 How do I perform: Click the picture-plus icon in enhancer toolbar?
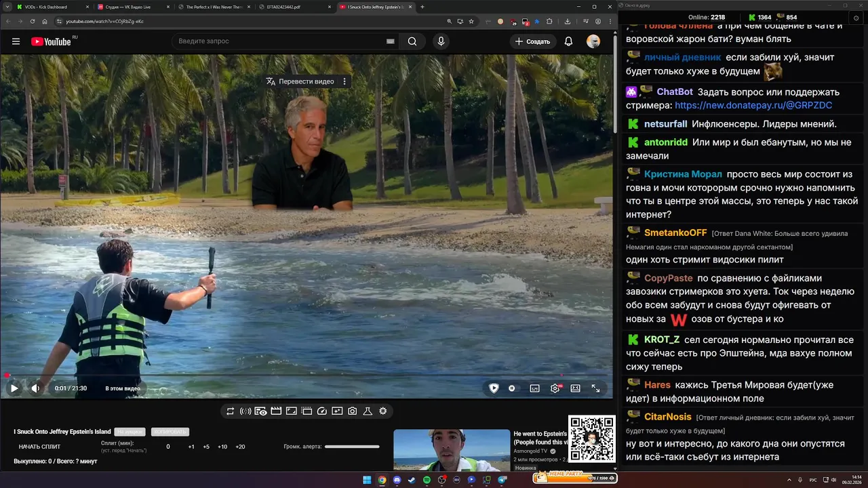(x=337, y=411)
